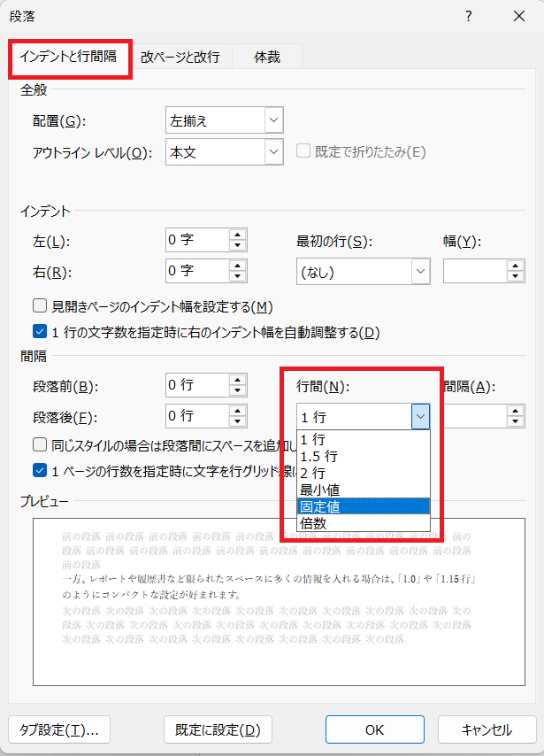The width and height of the screenshot is (544, 756).
Task: Increase the 段落前 spacing with up arrow
Action: tap(237, 380)
